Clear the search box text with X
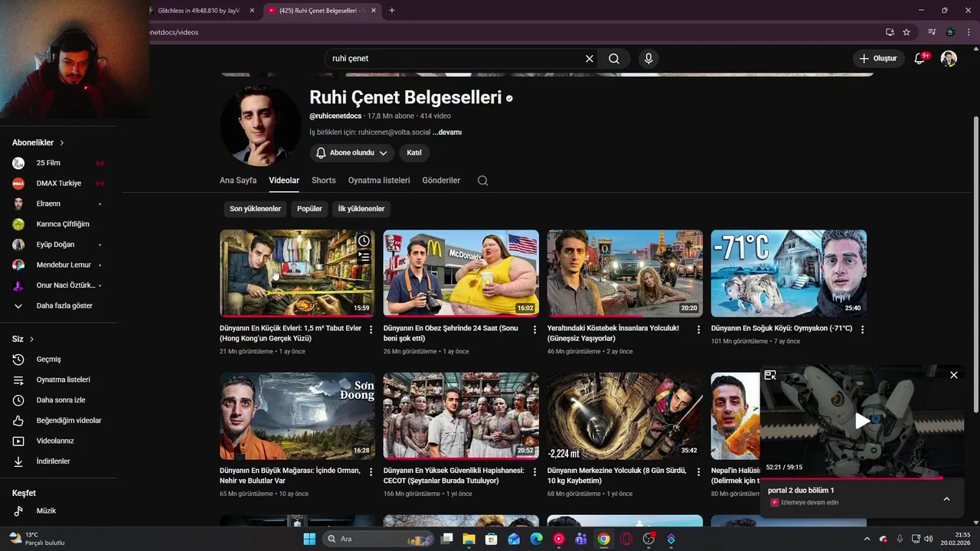 [x=590, y=59]
